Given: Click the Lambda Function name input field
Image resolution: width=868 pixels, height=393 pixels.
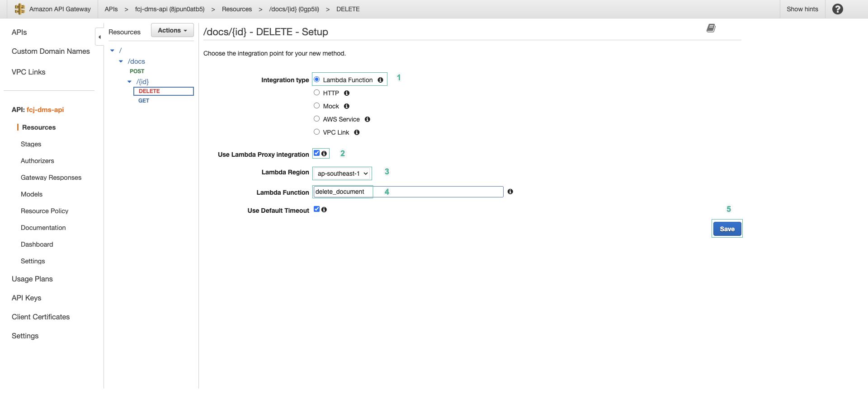Looking at the screenshot, I should click(409, 192).
